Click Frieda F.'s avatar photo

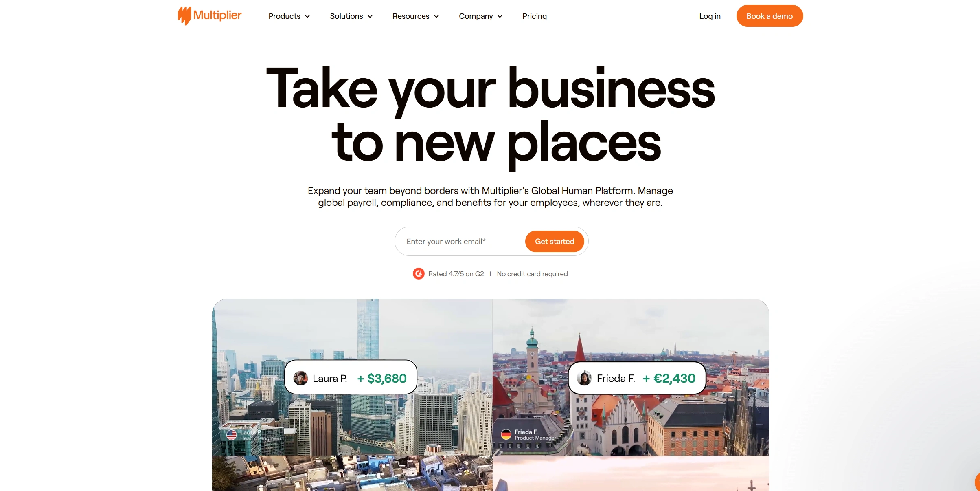[584, 378]
